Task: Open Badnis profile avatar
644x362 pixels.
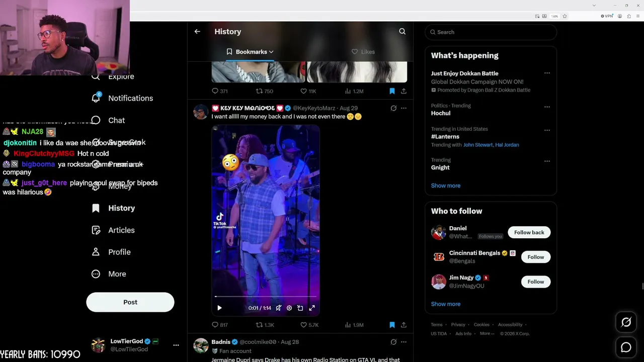Action: coord(201,346)
